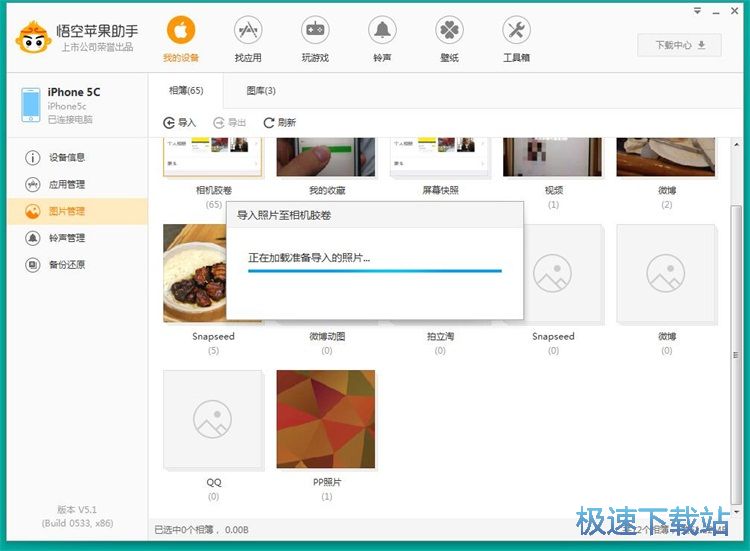Click the 拍立淘 album label
Viewport: 750px width, 551px height.
(441, 336)
